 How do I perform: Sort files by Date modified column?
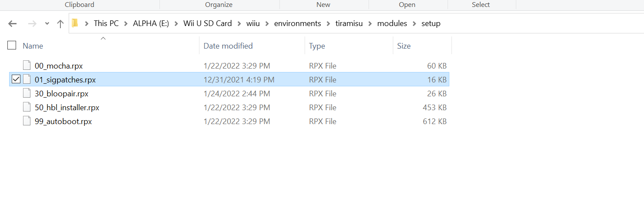point(228,46)
